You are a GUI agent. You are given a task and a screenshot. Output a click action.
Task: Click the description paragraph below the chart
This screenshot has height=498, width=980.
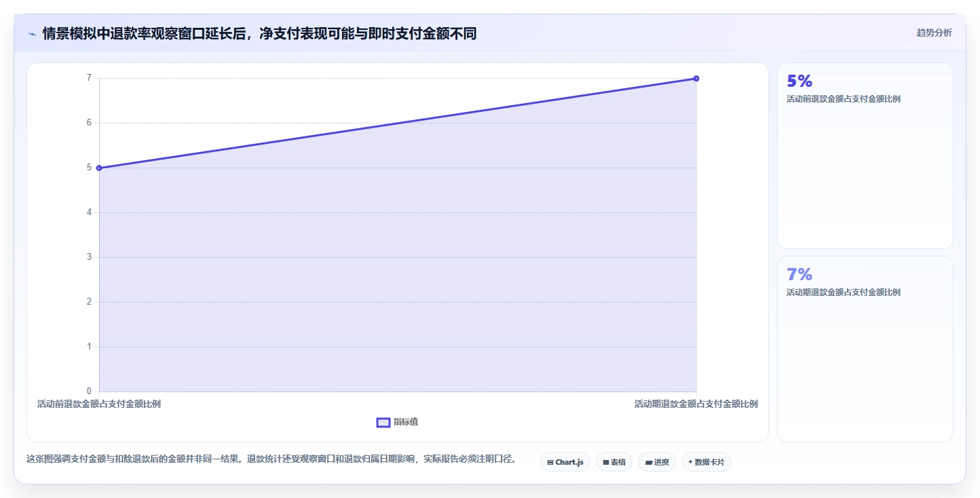[x=271, y=459]
